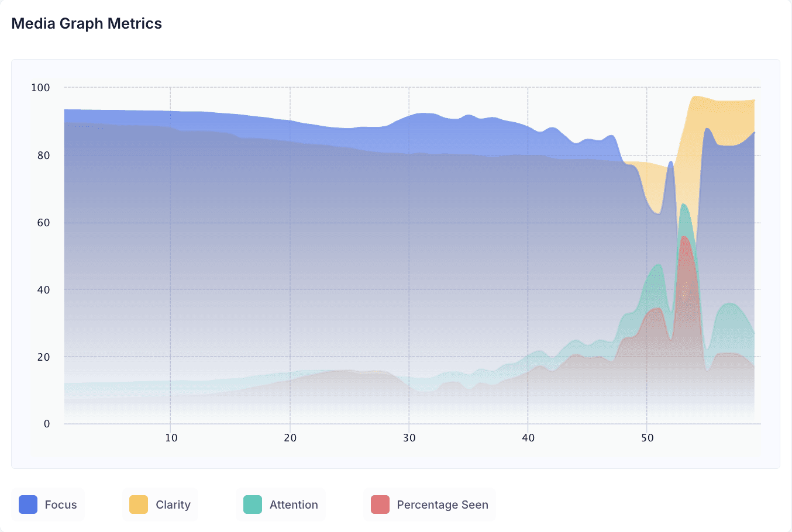Image resolution: width=792 pixels, height=532 pixels.
Task: Click the x-axis label 20
Action: (x=290, y=438)
